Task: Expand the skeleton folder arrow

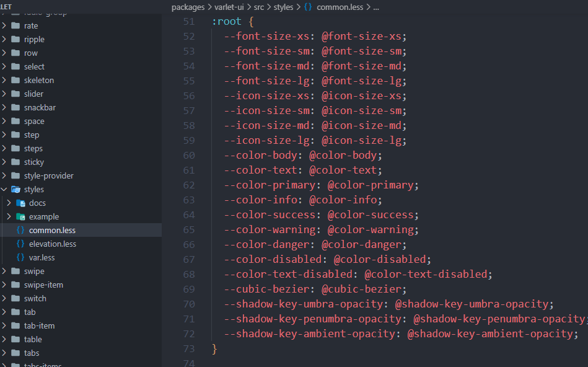Action: (4, 80)
